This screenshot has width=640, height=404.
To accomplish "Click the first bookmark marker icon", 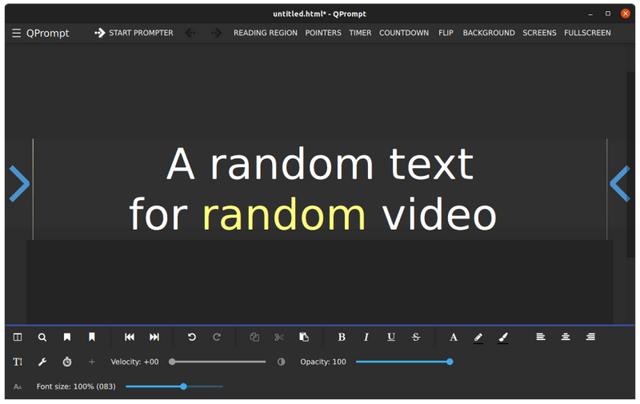I will 67,337.
